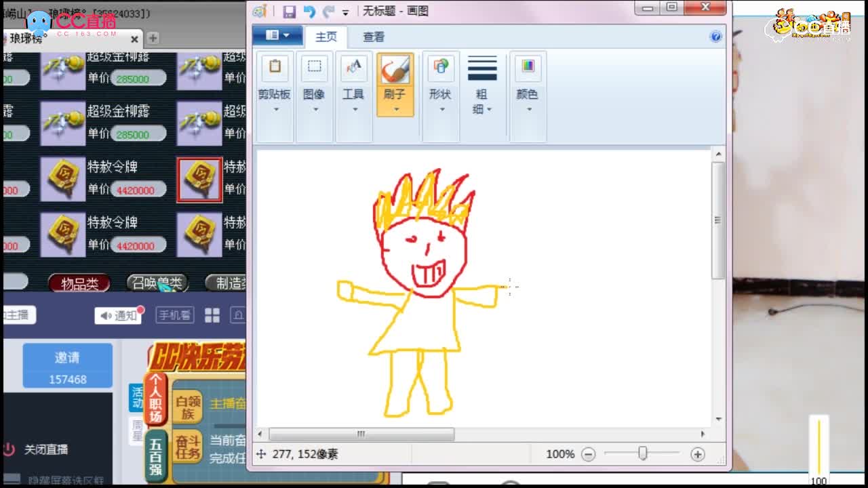Switch to the 主页 ribbon tab
Viewport: 868px width, 488px height.
pos(326,37)
